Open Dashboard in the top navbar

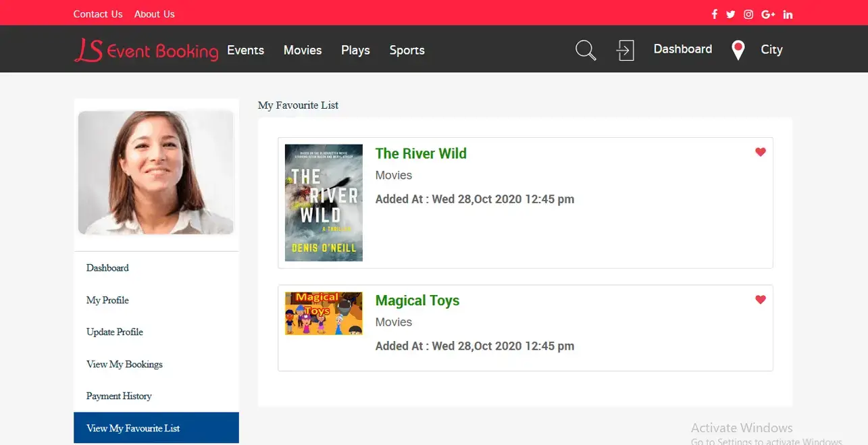(x=682, y=49)
